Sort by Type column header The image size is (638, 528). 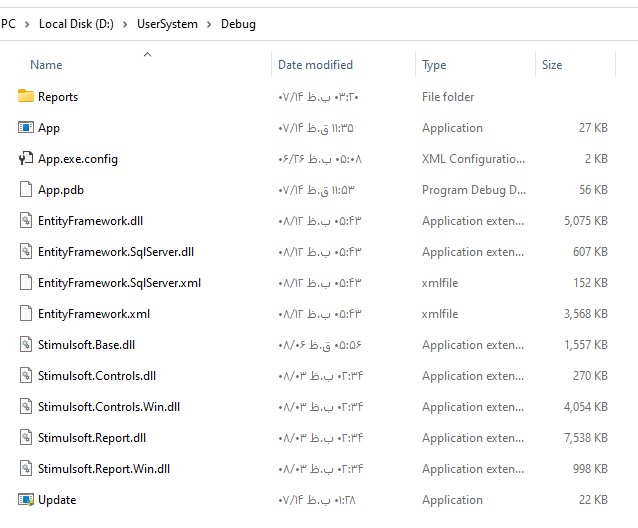pos(434,65)
